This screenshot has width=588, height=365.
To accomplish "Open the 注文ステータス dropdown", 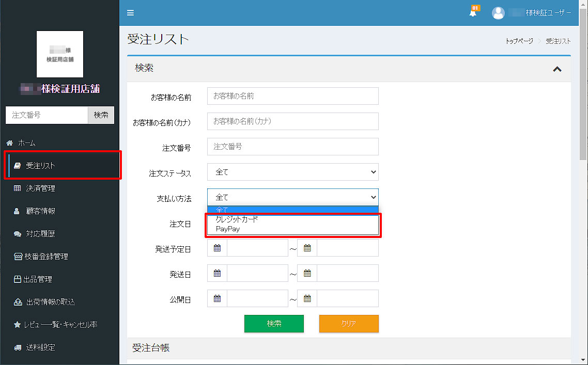I will coord(292,172).
